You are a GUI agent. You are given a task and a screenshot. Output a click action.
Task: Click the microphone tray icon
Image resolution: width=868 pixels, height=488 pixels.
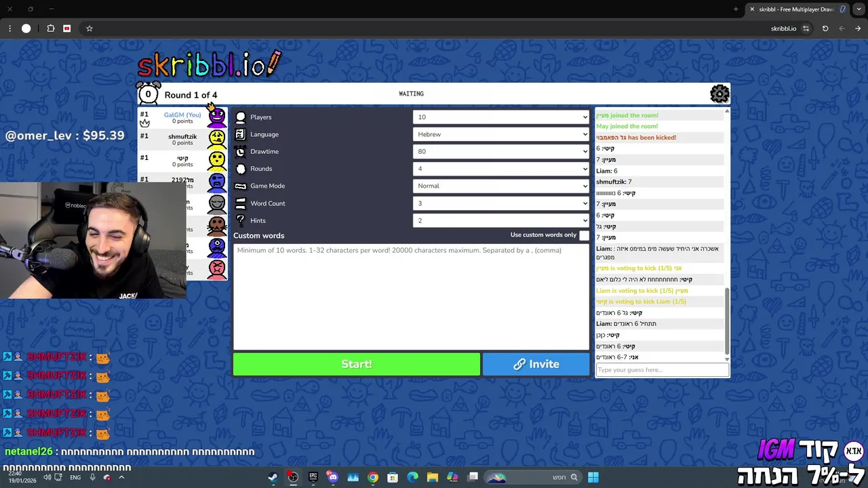pyautogui.click(x=92, y=477)
